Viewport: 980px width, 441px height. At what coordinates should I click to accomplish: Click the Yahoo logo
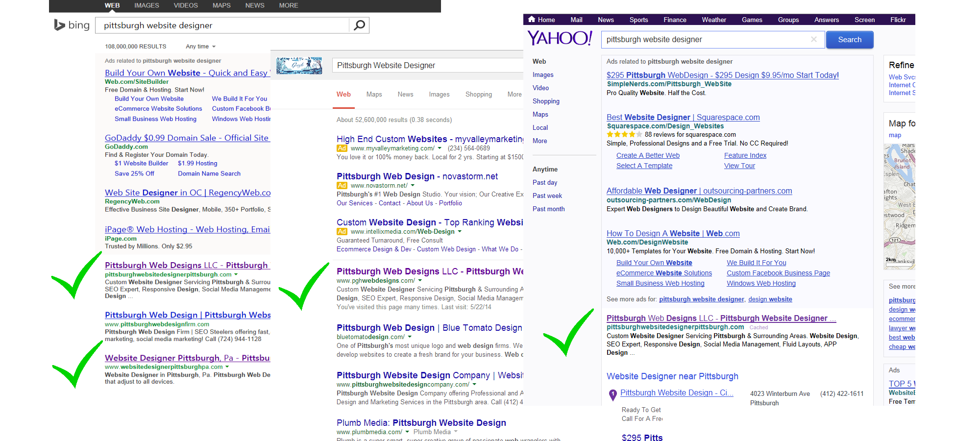point(560,38)
